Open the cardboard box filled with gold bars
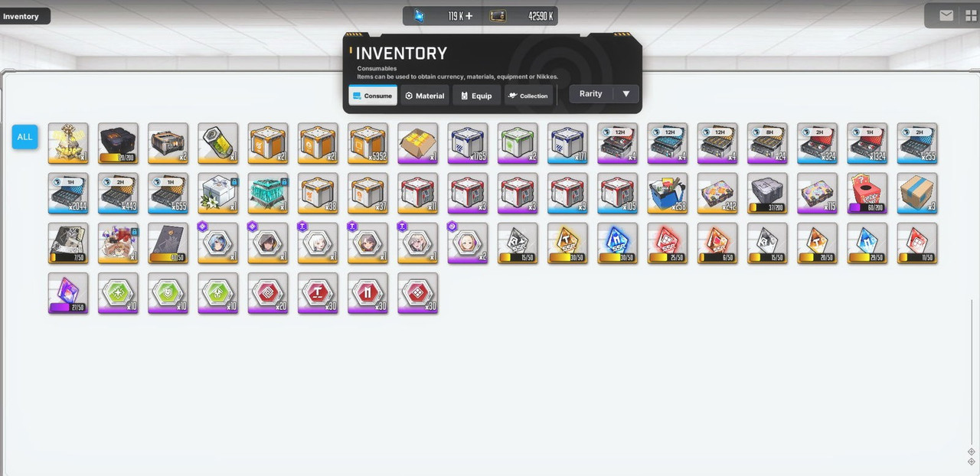 (x=417, y=143)
